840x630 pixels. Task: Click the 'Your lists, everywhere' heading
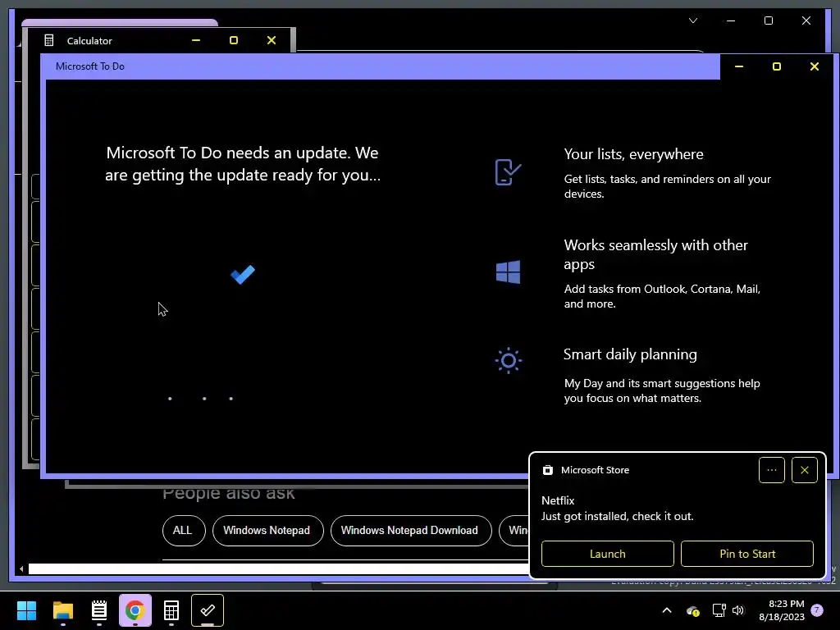pyautogui.click(x=634, y=154)
